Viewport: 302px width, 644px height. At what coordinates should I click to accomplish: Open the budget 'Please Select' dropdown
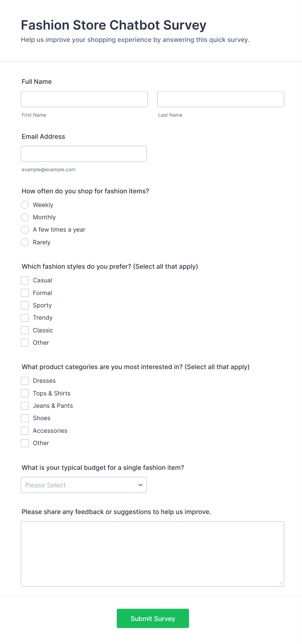84,485
